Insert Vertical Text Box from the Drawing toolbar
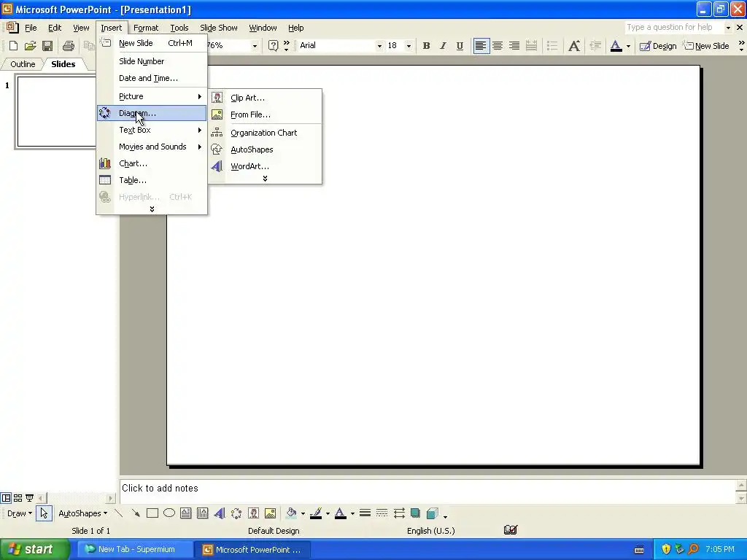 [203, 513]
